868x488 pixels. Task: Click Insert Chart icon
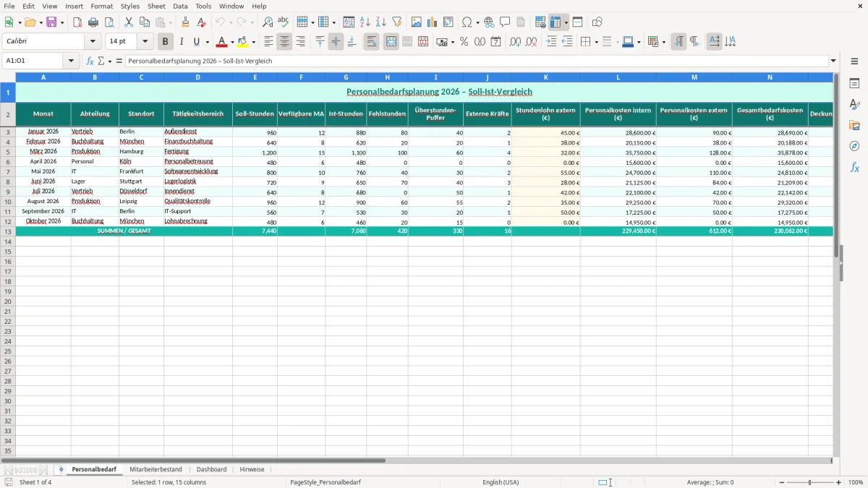(x=433, y=22)
